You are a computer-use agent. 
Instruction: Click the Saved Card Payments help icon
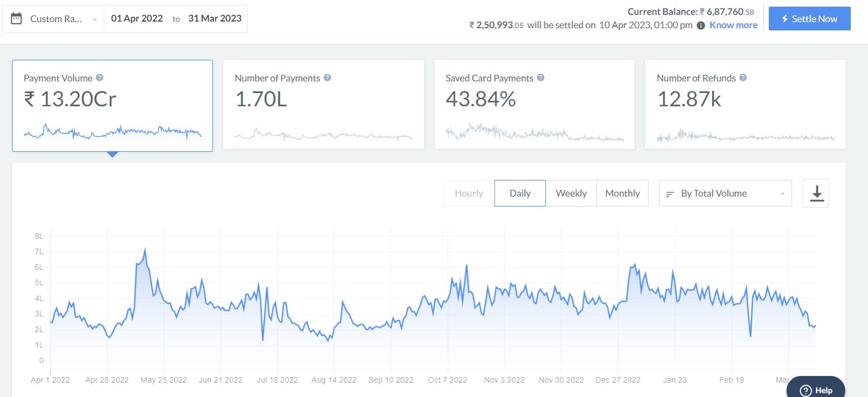[x=541, y=78]
